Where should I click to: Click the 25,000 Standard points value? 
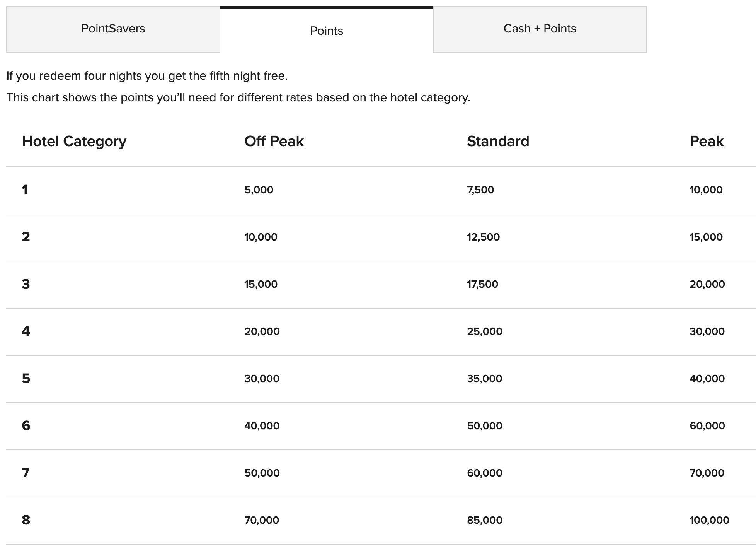[485, 331]
